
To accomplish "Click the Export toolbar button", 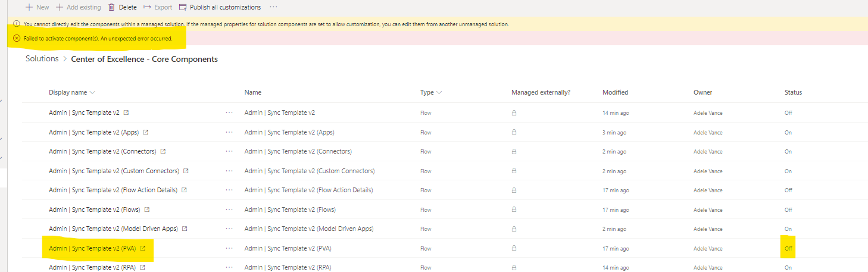I will pos(158,7).
